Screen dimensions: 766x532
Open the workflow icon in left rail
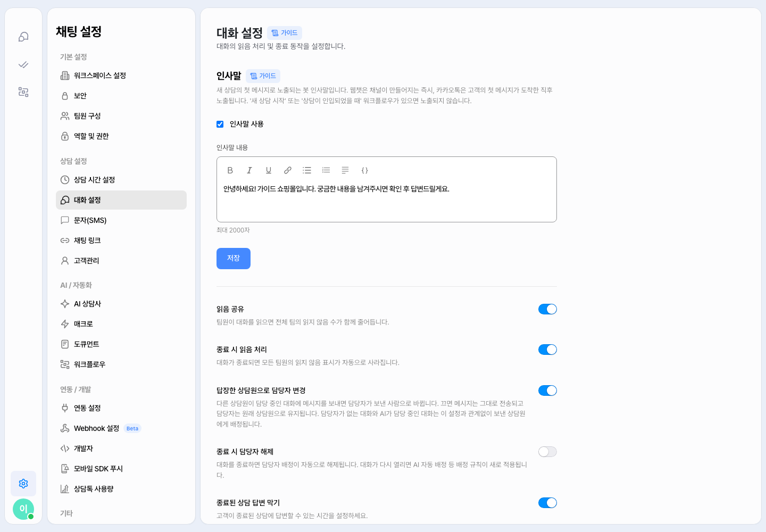point(23,92)
